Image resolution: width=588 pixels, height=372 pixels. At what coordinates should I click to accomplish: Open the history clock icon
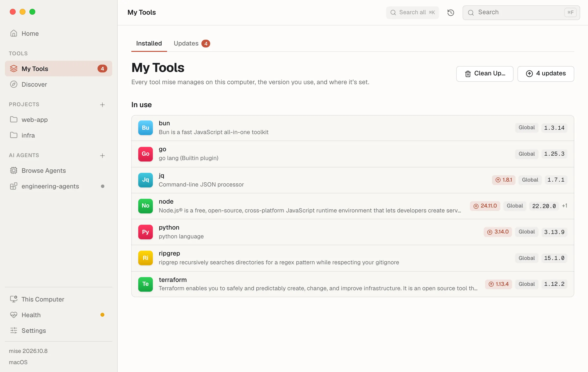[x=451, y=12]
